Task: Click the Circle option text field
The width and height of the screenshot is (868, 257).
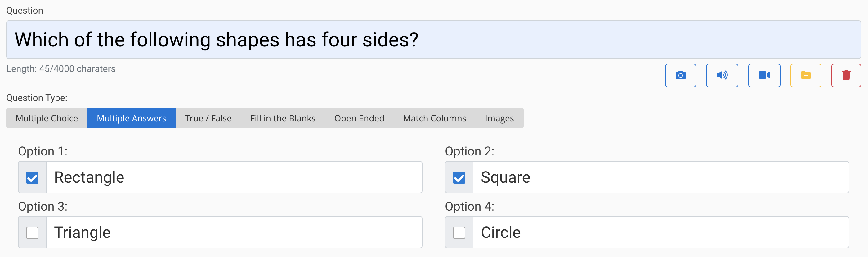Action: [660, 232]
